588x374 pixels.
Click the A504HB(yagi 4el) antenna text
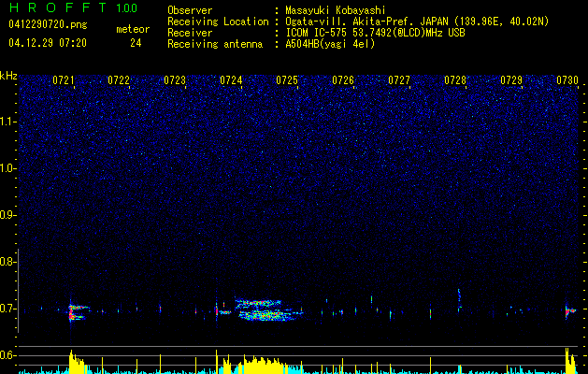point(330,44)
